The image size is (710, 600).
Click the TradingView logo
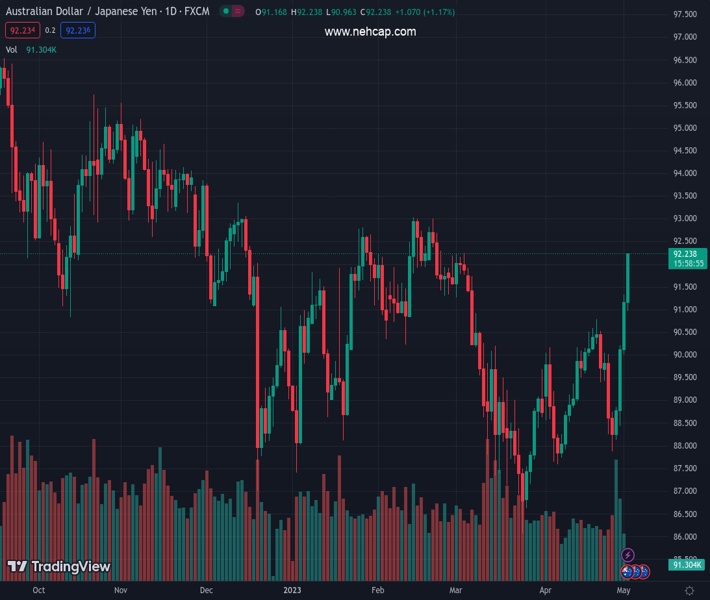tap(58, 567)
